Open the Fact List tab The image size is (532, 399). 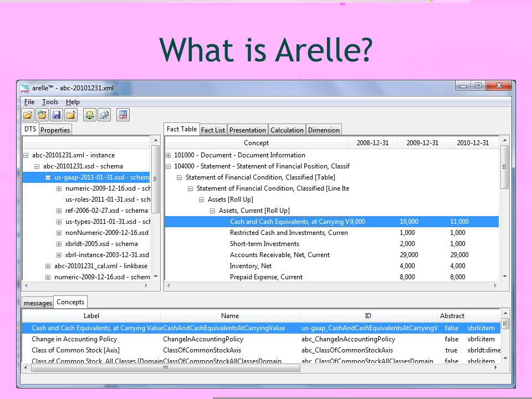point(213,130)
